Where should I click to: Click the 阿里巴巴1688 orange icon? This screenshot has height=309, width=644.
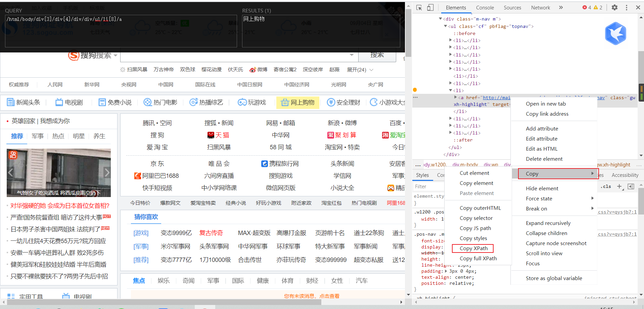[137, 176]
